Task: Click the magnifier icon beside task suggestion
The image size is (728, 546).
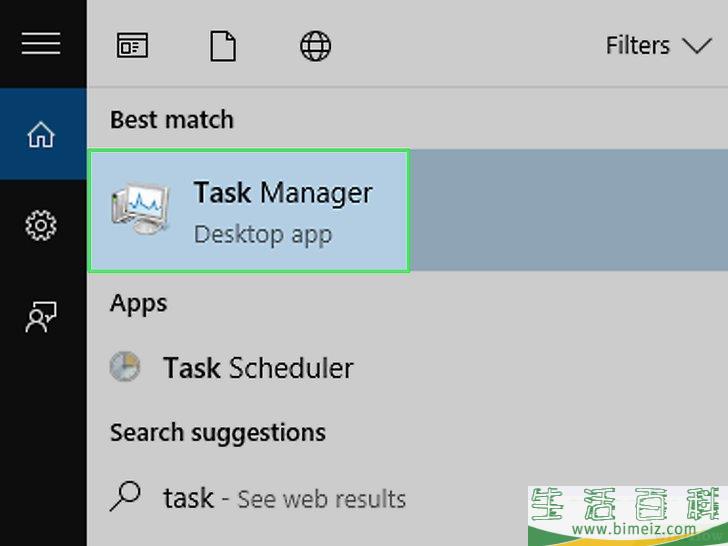Action: point(125,497)
